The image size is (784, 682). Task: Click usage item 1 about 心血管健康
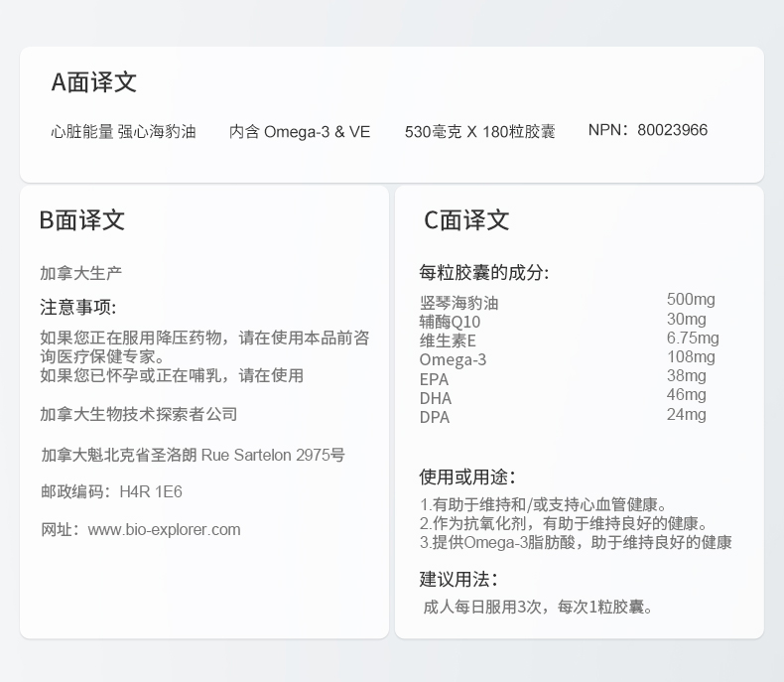pyautogui.click(x=544, y=504)
